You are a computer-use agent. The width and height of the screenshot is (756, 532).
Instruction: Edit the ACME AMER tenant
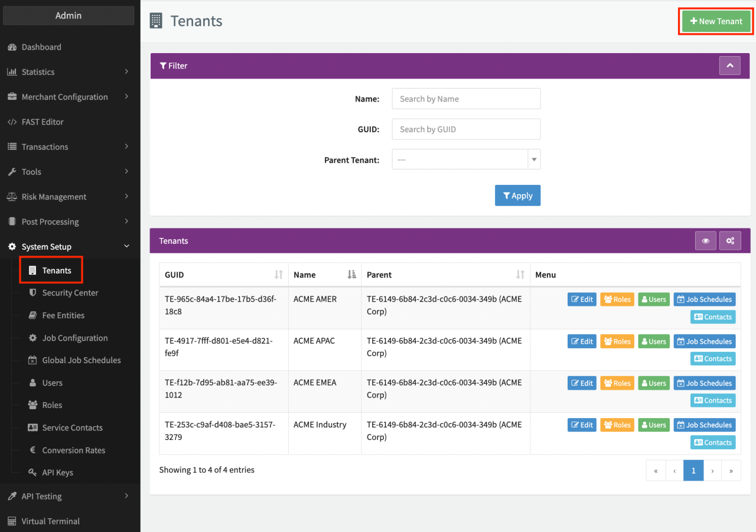pos(582,299)
